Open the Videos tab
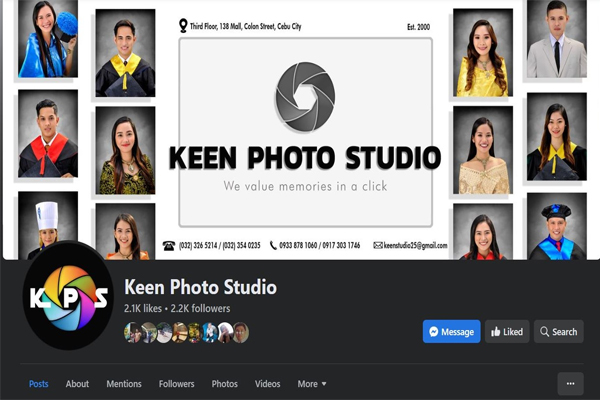 267,384
